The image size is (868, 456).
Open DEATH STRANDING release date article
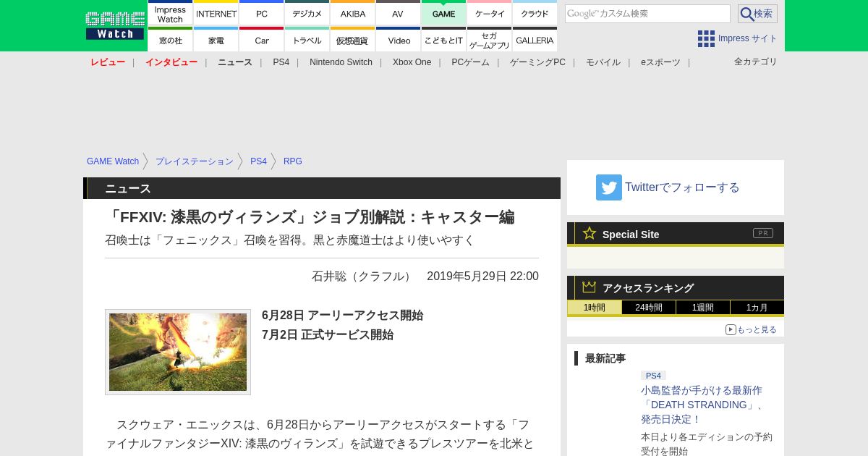(x=702, y=405)
